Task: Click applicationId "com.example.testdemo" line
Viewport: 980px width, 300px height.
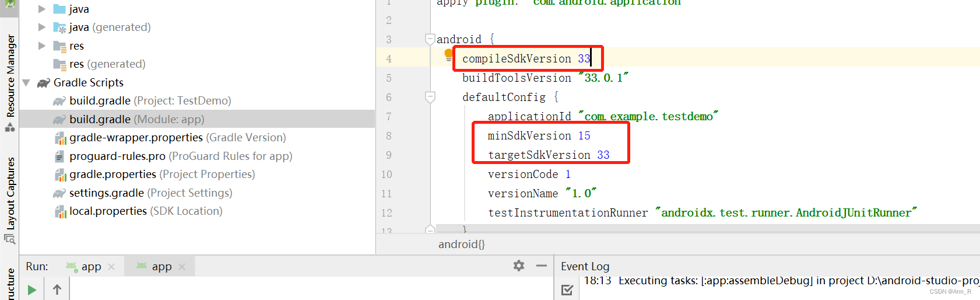Action: (603, 116)
